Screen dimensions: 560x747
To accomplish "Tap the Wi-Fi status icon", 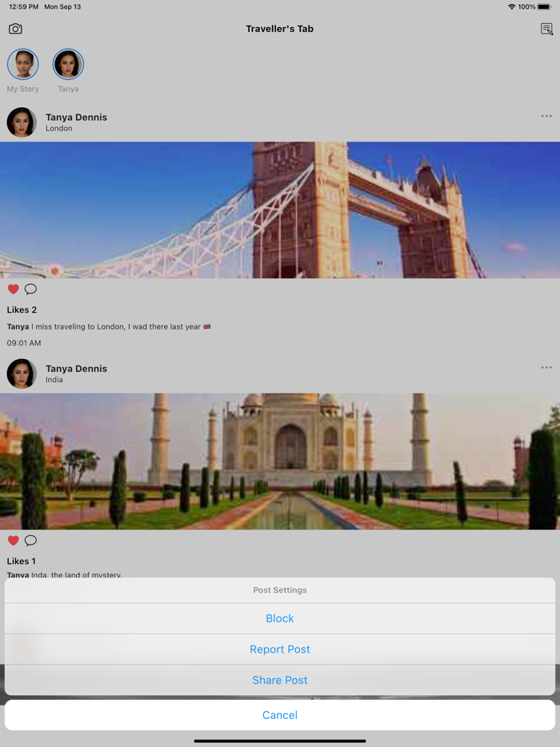I will 512,6.
